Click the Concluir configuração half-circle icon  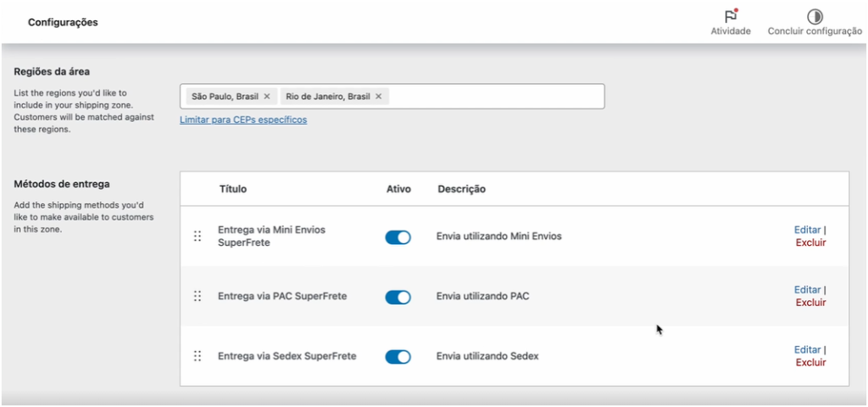pyautogui.click(x=815, y=17)
